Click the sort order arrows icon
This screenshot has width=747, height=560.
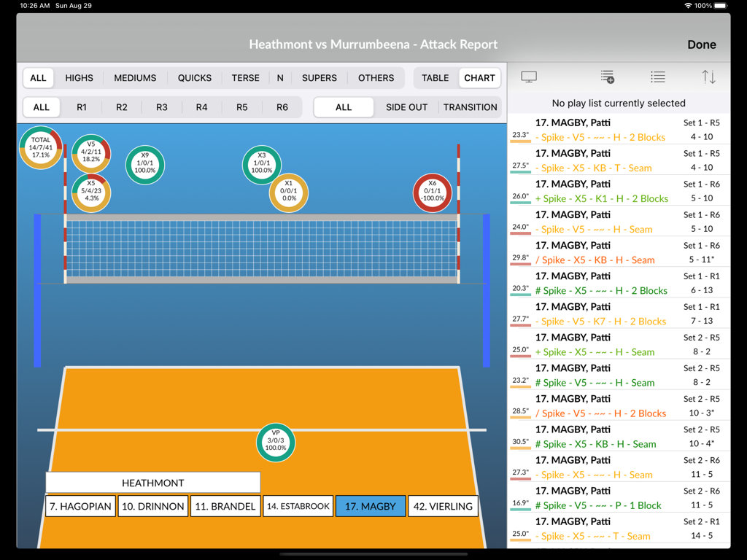[x=708, y=77]
